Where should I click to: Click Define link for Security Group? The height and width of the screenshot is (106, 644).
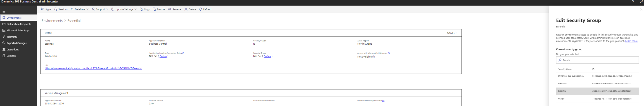(x=267, y=56)
